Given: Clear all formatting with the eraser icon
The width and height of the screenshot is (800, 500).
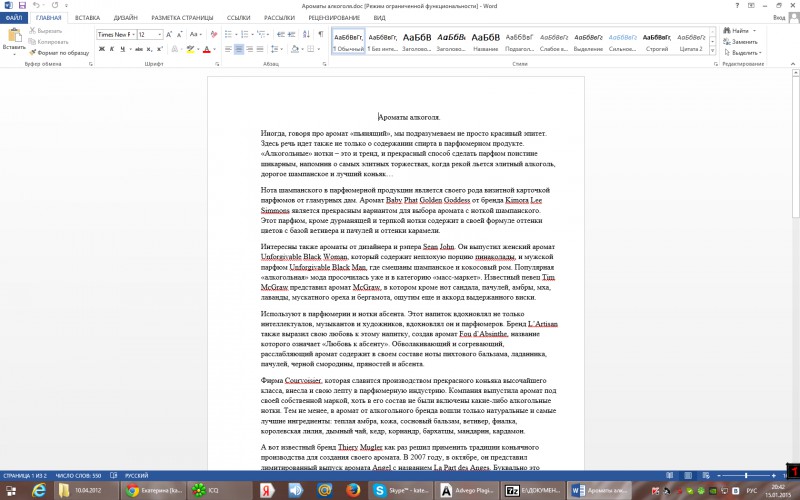Looking at the screenshot, I should 214,34.
